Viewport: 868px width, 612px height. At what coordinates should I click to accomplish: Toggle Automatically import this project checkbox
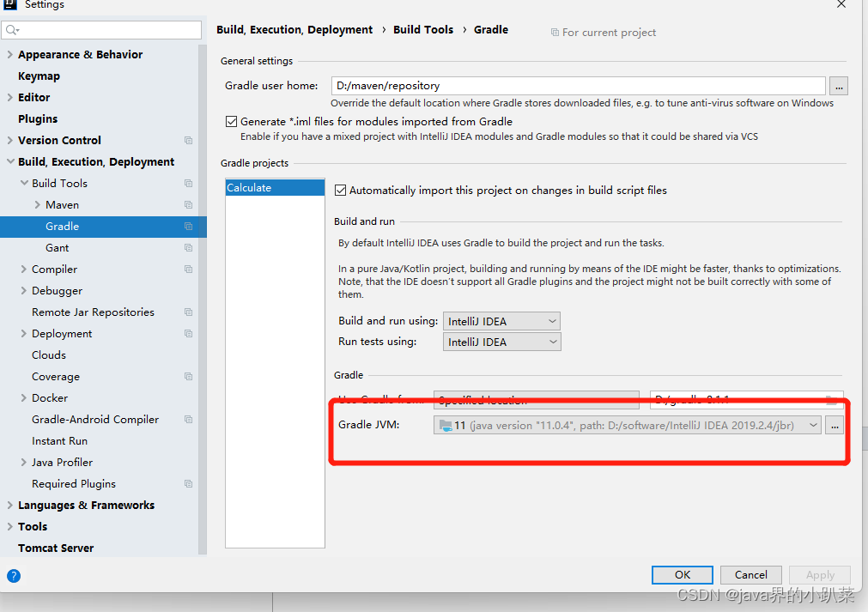[x=341, y=191]
